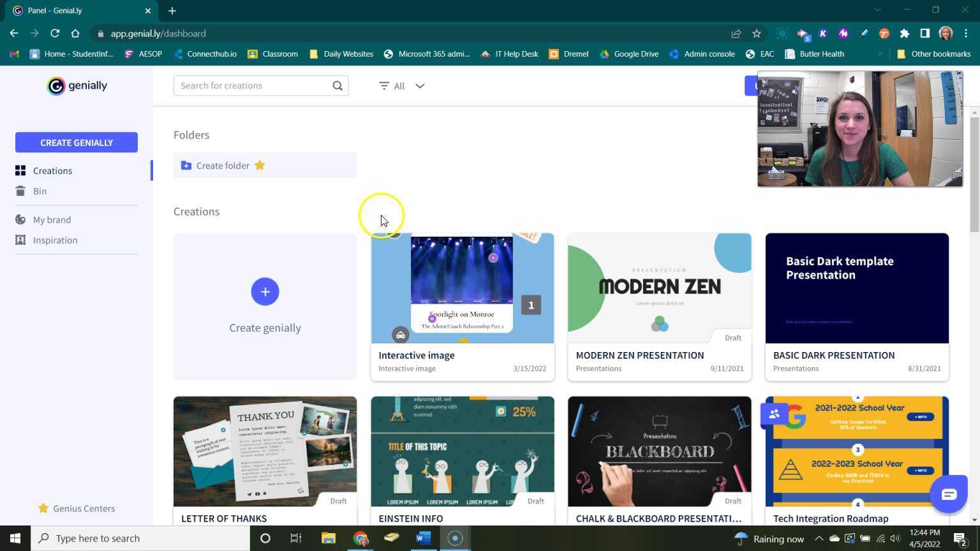This screenshot has height=551, width=980.
Task: Open the Creations section in the sidebar
Action: click(52, 170)
